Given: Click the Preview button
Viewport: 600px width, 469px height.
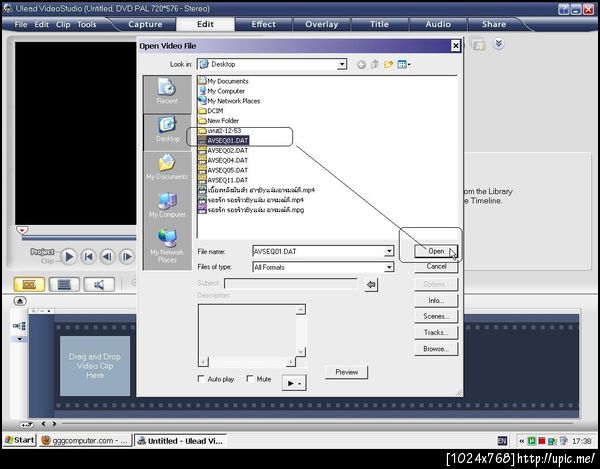Looking at the screenshot, I should tap(346, 372).
